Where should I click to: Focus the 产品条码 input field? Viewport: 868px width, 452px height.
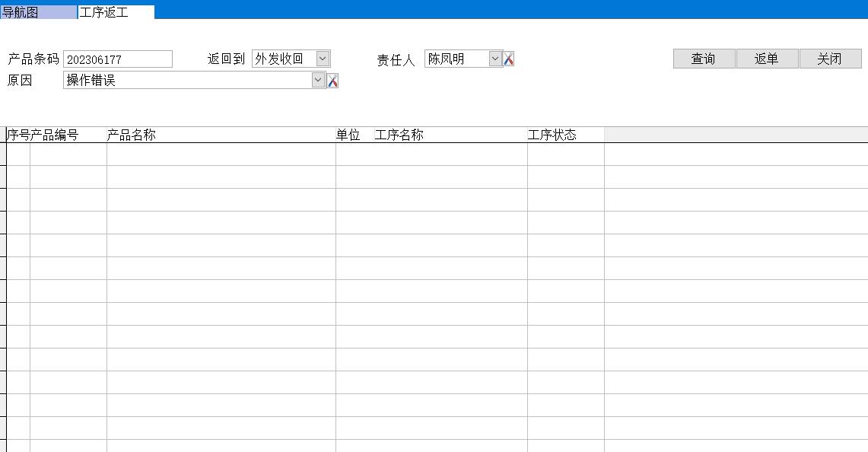(118, 59)
